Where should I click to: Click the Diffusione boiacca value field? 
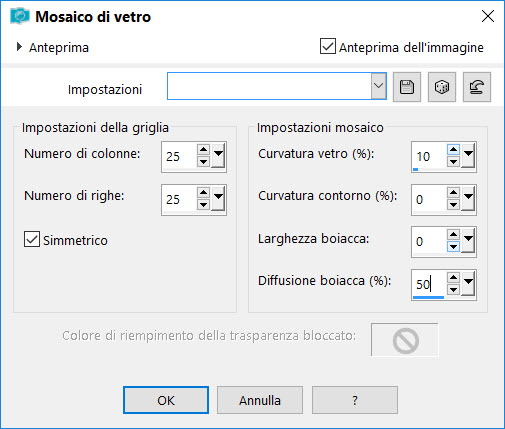pos(429,284)
